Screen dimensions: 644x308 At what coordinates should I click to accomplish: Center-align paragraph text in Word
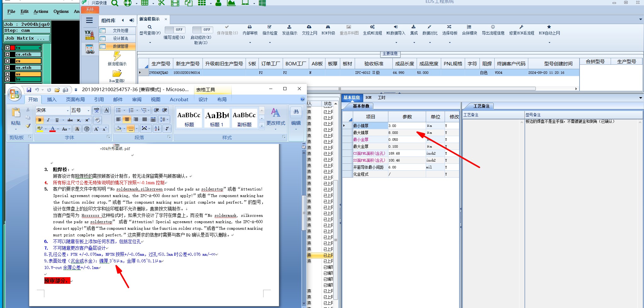[x=127, y=119]
